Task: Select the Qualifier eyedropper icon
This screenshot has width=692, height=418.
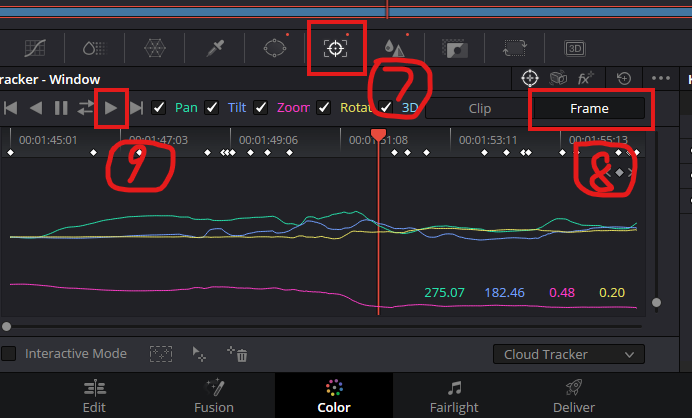Action: pos(215,48)
